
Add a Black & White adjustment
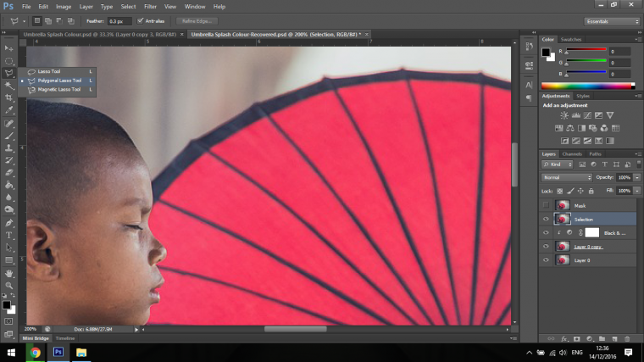pyautogui.click(x=581, y=128)
